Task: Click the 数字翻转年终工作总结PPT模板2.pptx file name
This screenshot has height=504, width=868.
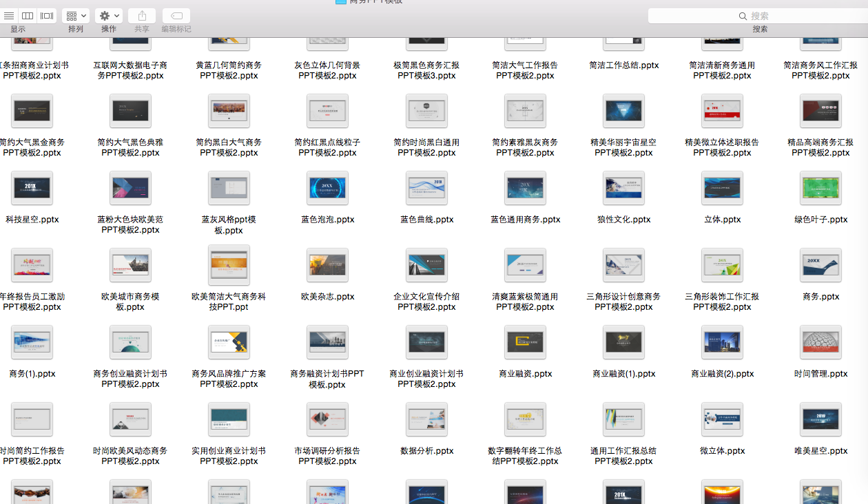Action: [525, 456]
